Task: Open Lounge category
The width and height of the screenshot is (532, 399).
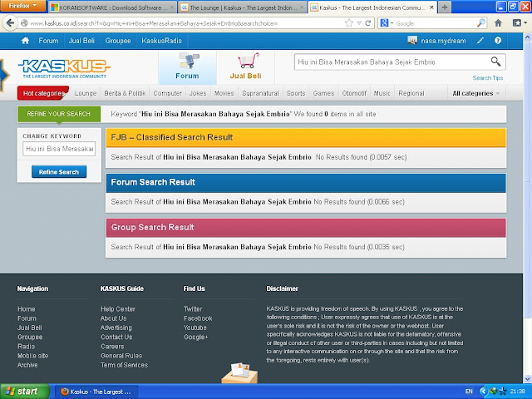Action: (x=86, y=93)
